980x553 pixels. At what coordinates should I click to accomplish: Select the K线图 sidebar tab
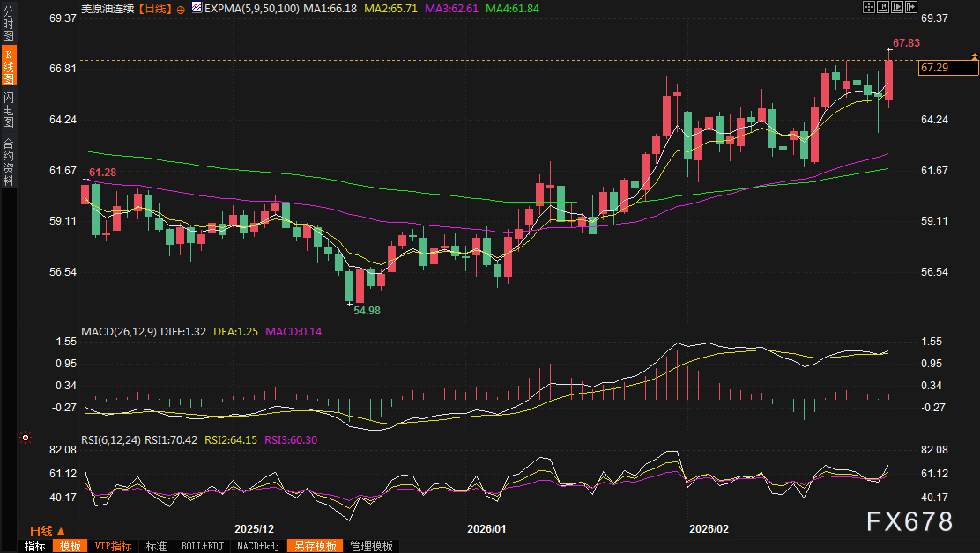click(x=8, y=67)
